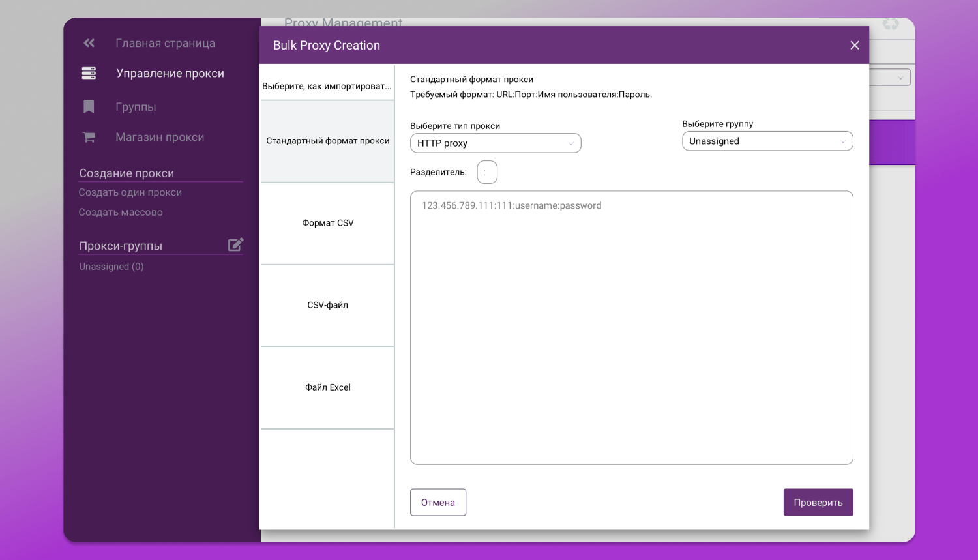Click Создание прокси section heading

126,173
